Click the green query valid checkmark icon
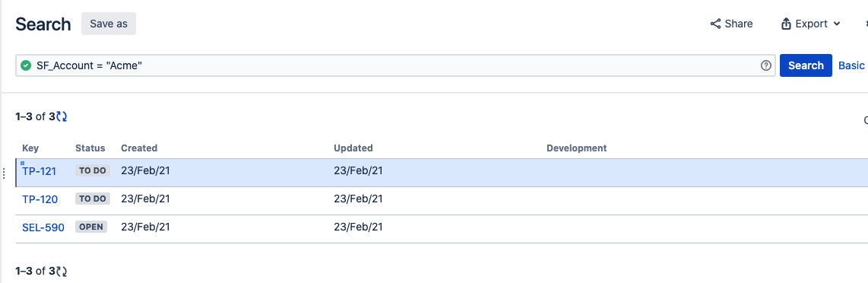This screenshot has width=868, height=283. [x=26, y=65]
